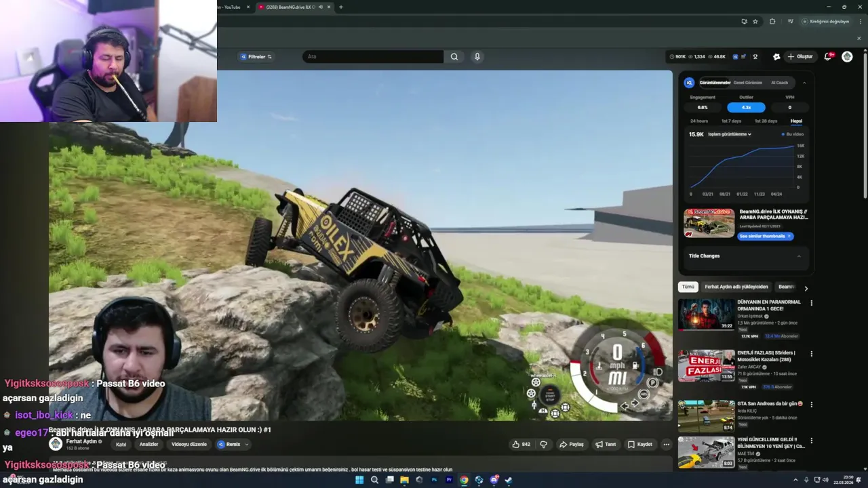This screenshot has width=868, height=488.
Task: Open the AI Coach tab
Action: (780, 83)
